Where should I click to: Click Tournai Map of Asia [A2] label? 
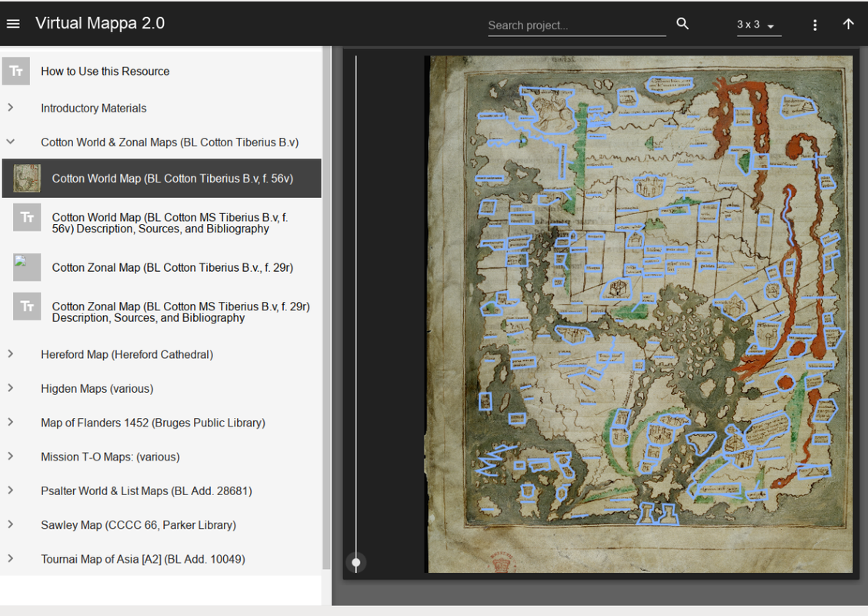point(143,559)
